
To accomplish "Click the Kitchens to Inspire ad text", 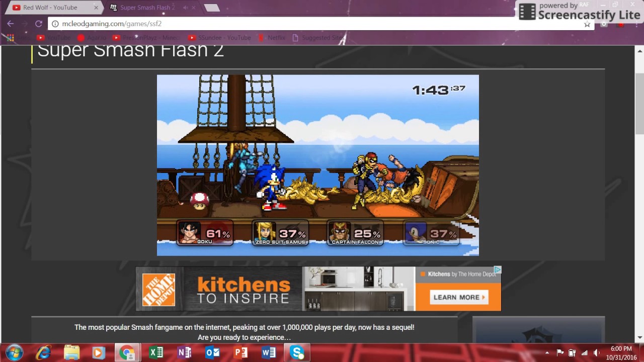I will click(244, 290).
